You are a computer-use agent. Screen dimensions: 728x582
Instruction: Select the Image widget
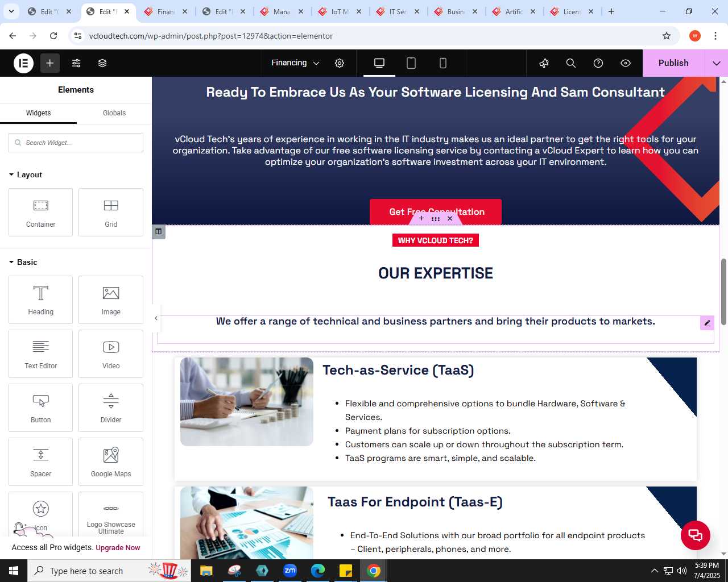[x=111, y=300]
